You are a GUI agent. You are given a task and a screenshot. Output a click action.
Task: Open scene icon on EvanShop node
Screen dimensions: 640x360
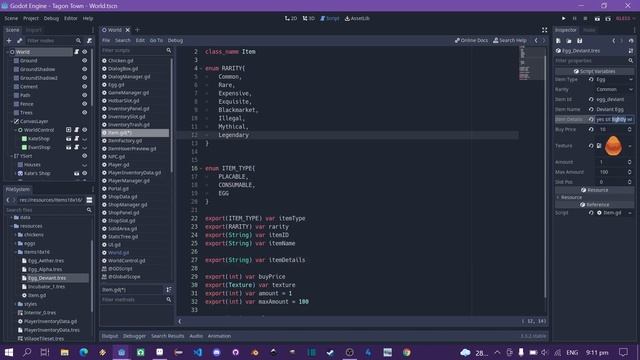(69, 147)
